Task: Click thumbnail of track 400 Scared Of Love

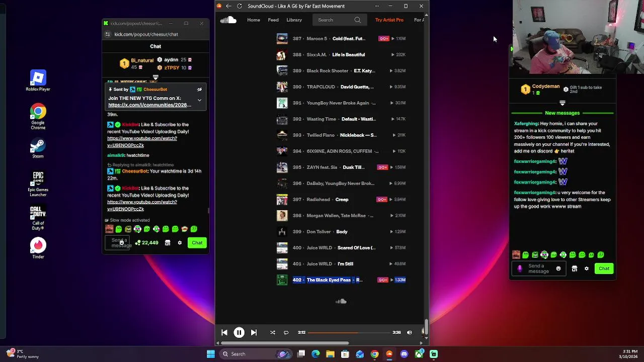Action: coord(282,248)
